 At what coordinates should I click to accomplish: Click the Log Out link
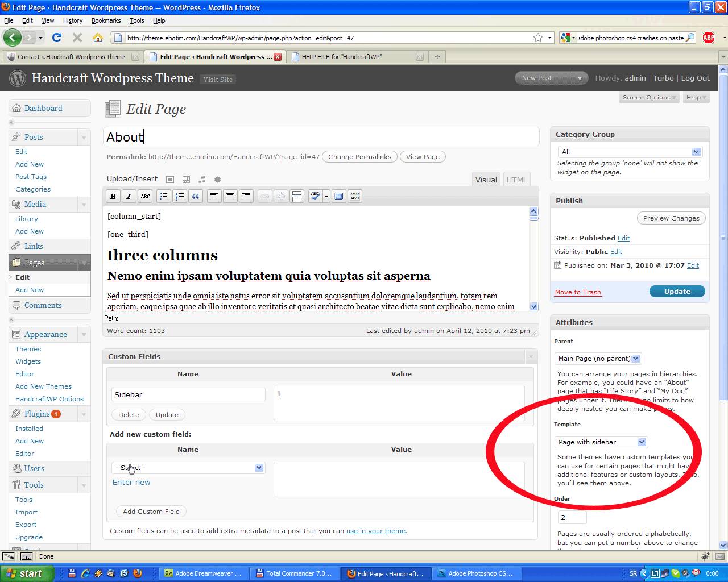click(695, 78)
